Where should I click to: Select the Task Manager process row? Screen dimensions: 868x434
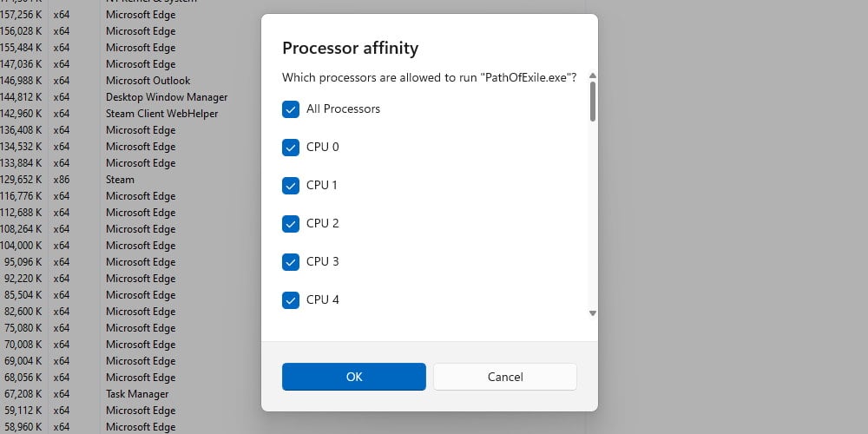tap(137, 394)
